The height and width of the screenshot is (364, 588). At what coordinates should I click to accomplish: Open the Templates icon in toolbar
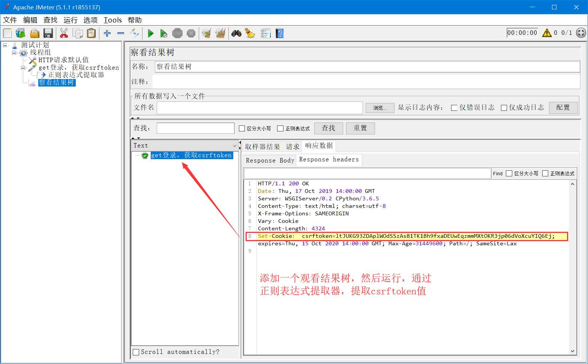(21, 33)
